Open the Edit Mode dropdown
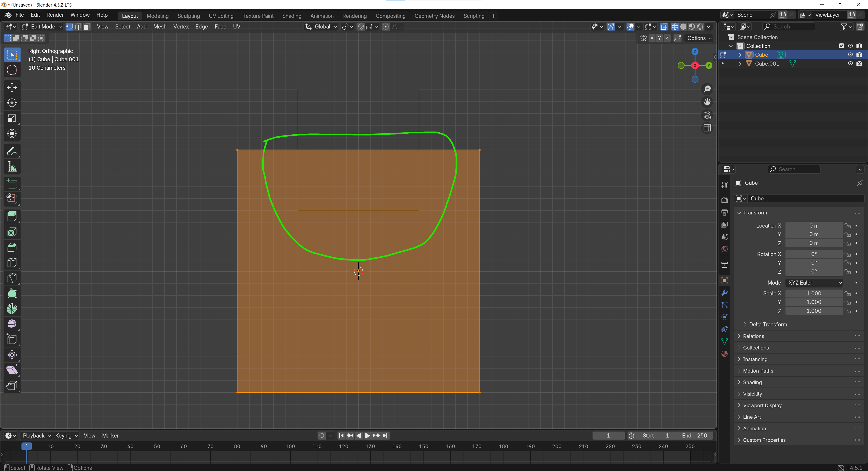 (x=42, y=27)
